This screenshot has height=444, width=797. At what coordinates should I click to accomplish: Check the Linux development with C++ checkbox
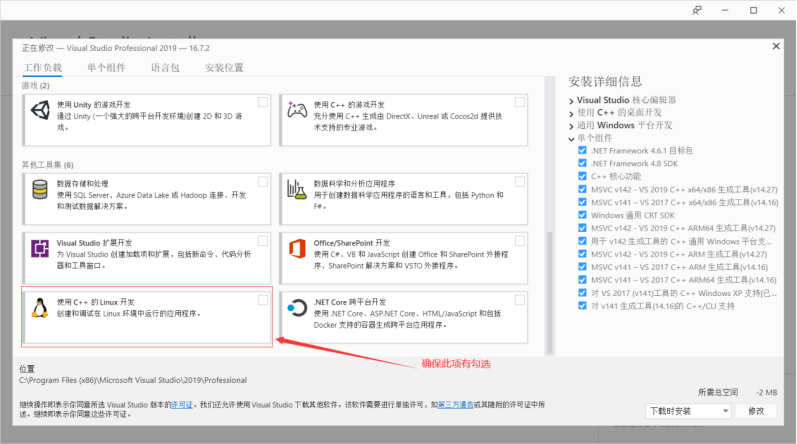tap(263, 300)
